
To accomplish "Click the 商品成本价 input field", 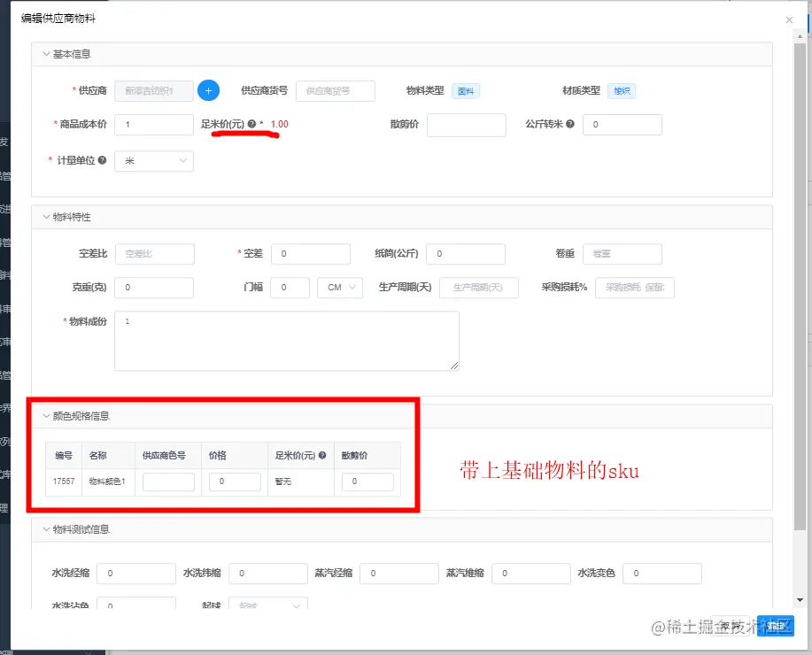I will 154,124.
